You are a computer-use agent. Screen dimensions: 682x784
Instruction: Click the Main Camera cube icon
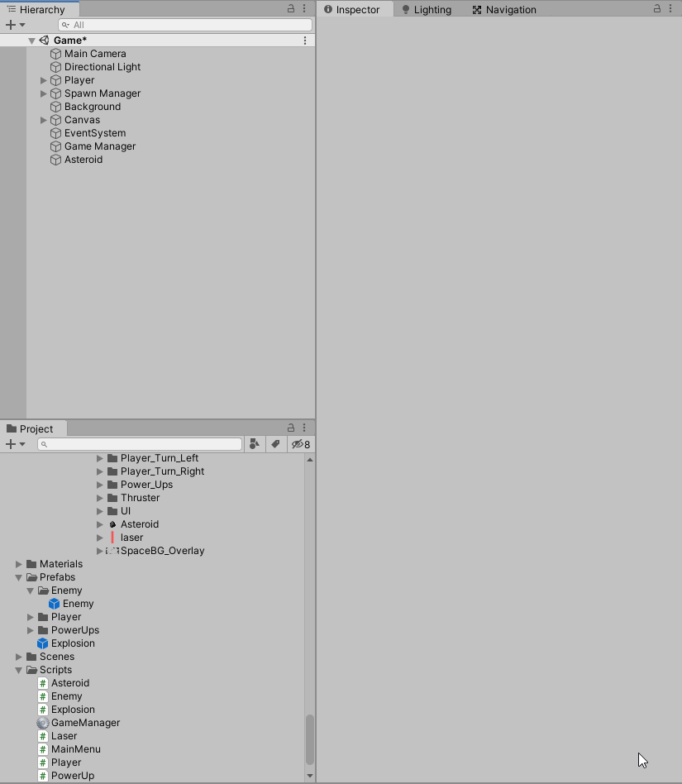coord(56,54)
